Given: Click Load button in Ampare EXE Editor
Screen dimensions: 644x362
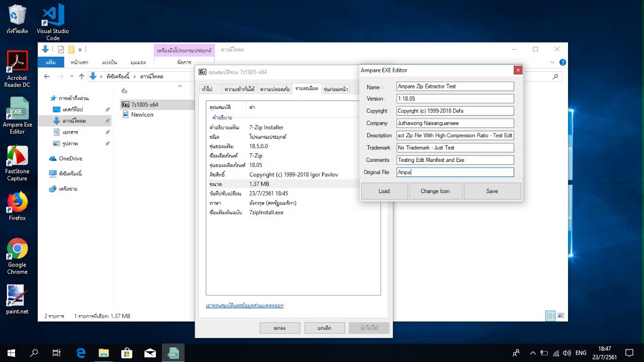Looking at the screenshot, I should (x=384, y=191).
